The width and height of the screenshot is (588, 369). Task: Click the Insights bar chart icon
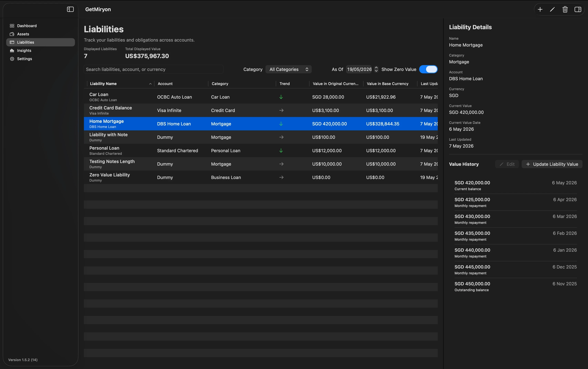[x=12, y=51]
